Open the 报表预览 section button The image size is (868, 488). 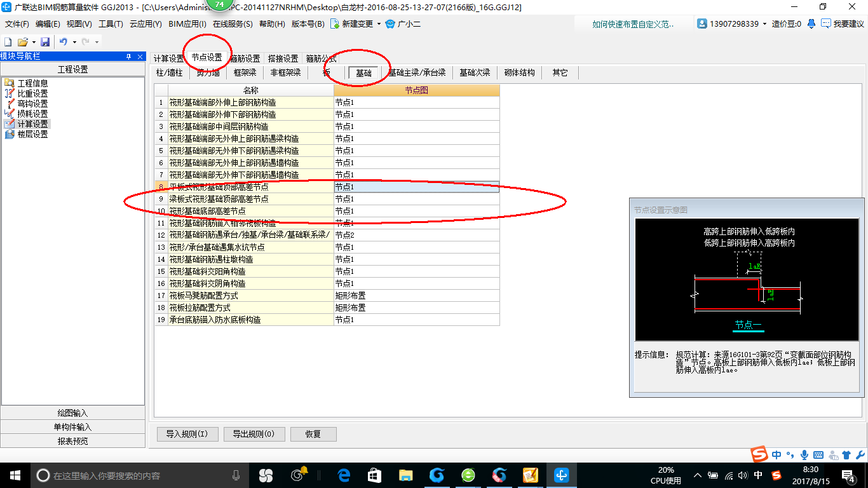click(x=73, y=441)
